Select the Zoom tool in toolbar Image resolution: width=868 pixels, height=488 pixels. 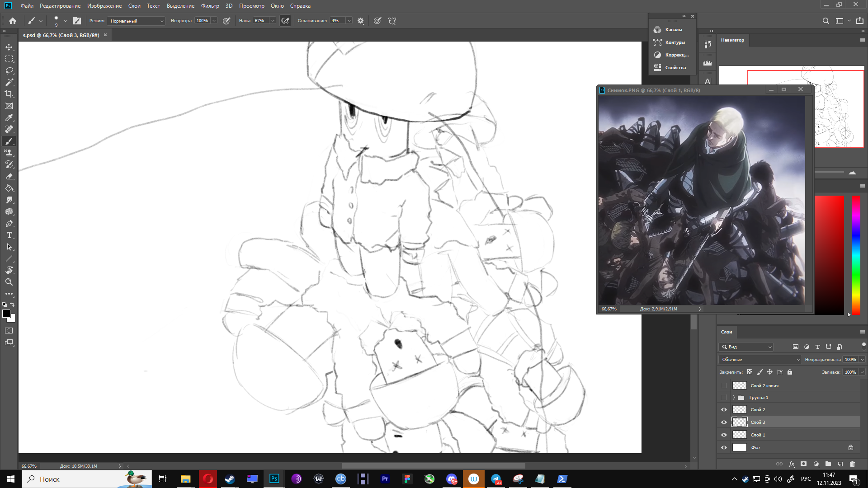point(9,282)
